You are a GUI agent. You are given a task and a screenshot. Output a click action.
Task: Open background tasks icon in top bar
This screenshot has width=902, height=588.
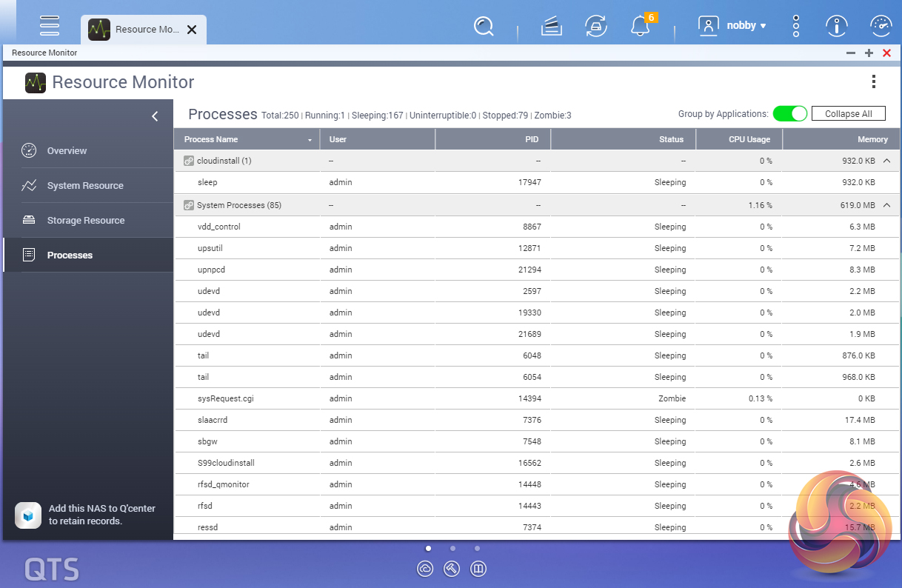(x=550, y=27)
